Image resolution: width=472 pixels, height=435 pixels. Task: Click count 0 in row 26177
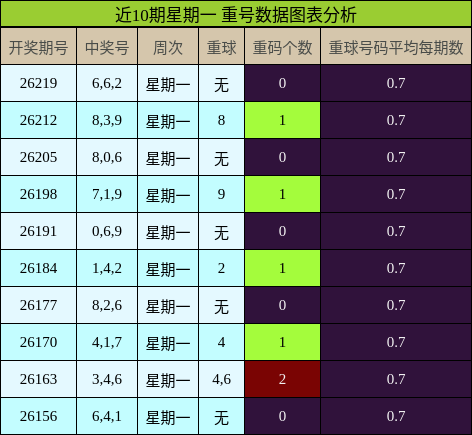283,305
